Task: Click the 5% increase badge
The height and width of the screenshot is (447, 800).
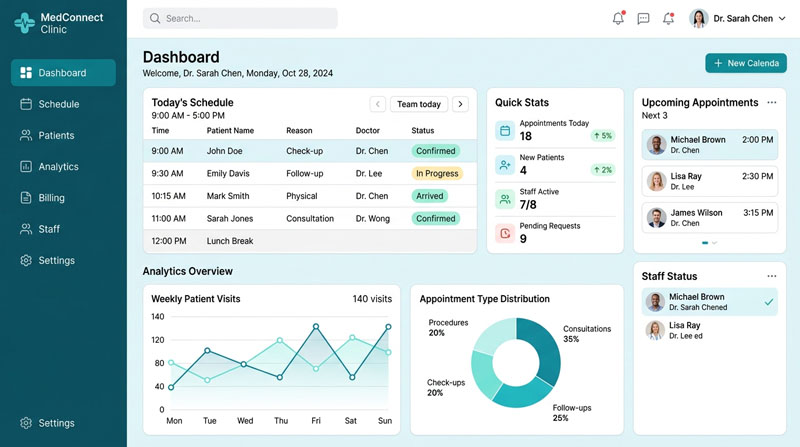Action: 603,136
